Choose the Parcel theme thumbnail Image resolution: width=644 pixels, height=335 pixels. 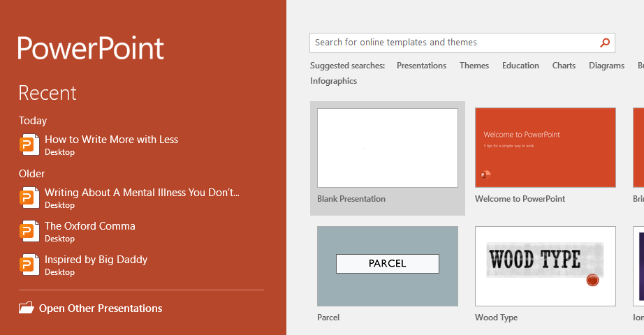coord(387,266)
